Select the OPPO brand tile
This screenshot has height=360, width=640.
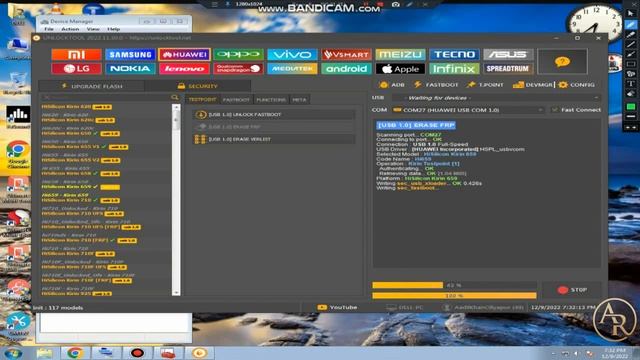coord(238,54)
